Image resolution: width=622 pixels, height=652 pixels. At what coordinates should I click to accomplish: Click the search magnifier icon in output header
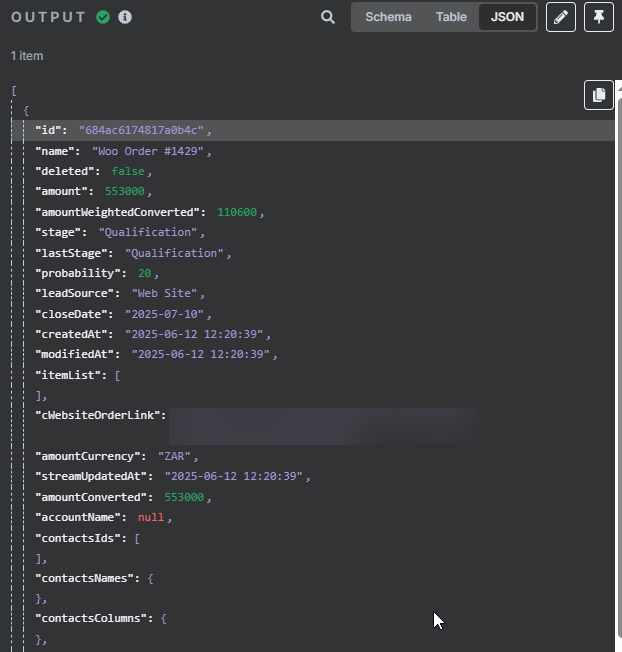click(328, 17)
